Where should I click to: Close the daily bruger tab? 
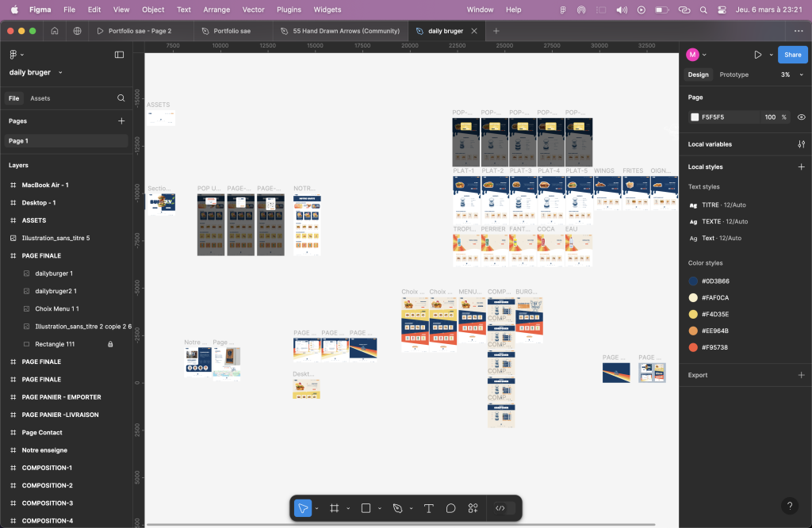(x=474, y=31)
